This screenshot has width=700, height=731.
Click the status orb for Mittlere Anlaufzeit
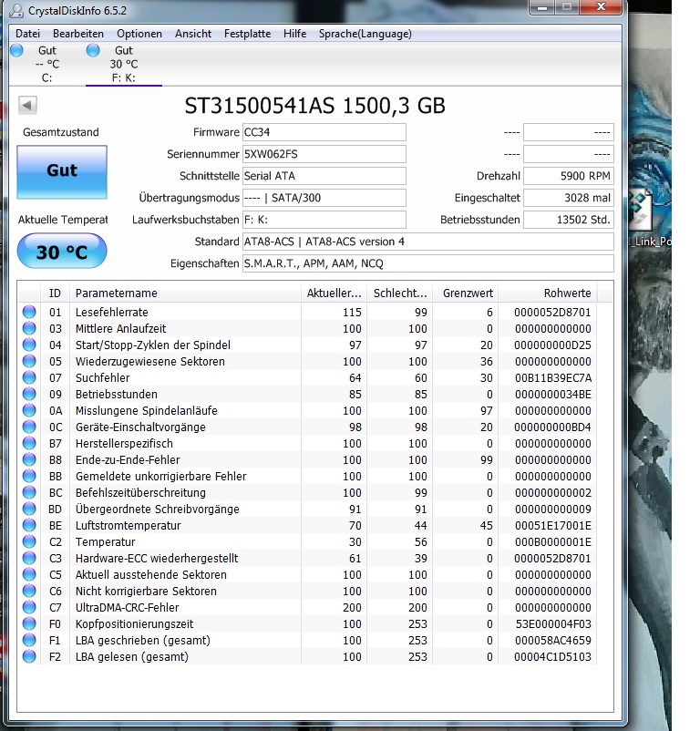tap(29, 328)
